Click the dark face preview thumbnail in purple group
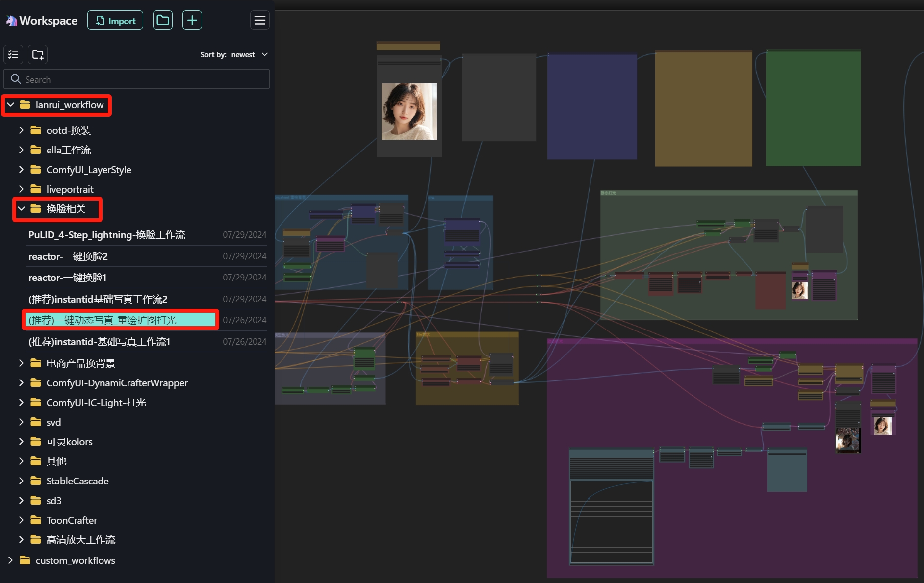Image resolution: width=924 pixels, height=583 pixels. (847, 440)
